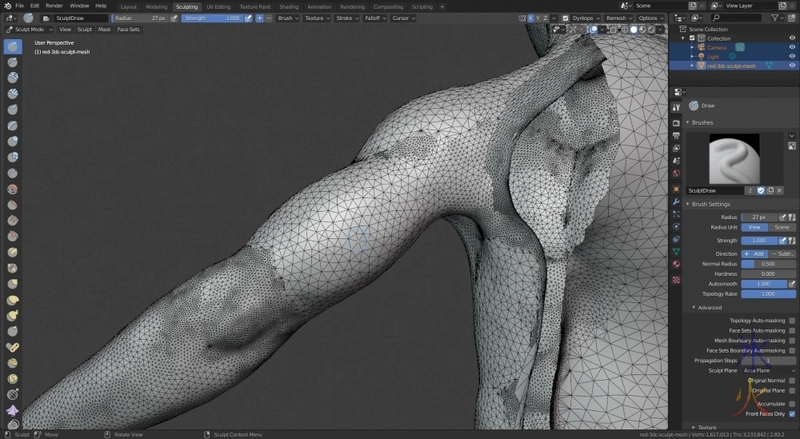Open Sculpt Plane Area Plane dropdown
The height and width of the screenshot is (439, 800).
[768, 371]
